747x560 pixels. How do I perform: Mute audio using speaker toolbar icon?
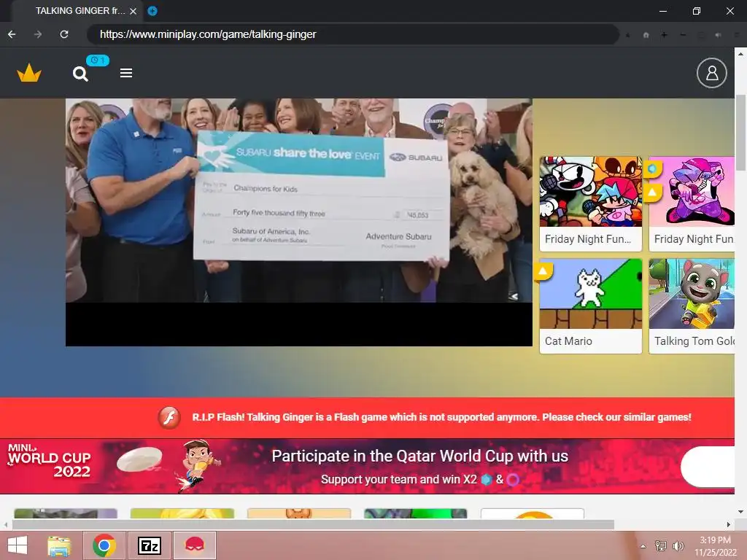[x=718, y=35]
